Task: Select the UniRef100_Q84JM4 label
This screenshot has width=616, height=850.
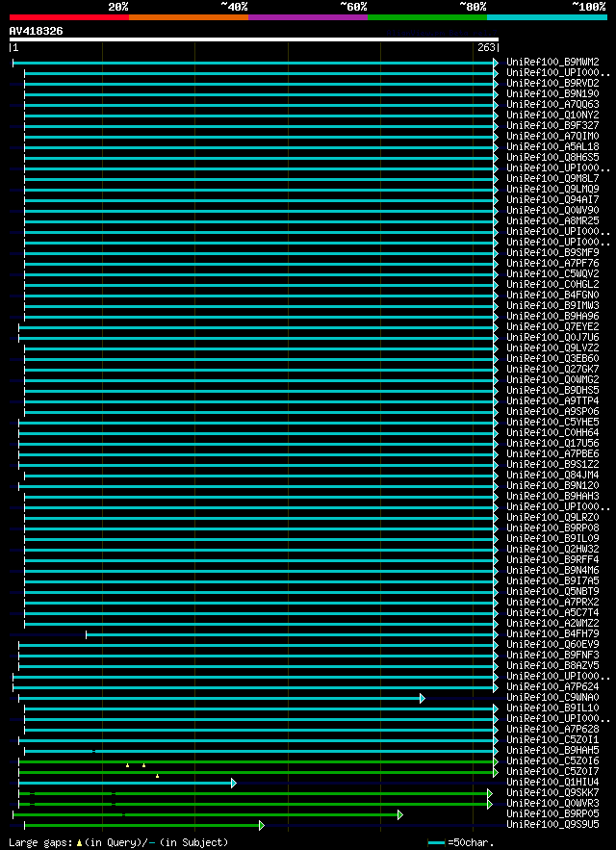Action: (x=552, y=475)
